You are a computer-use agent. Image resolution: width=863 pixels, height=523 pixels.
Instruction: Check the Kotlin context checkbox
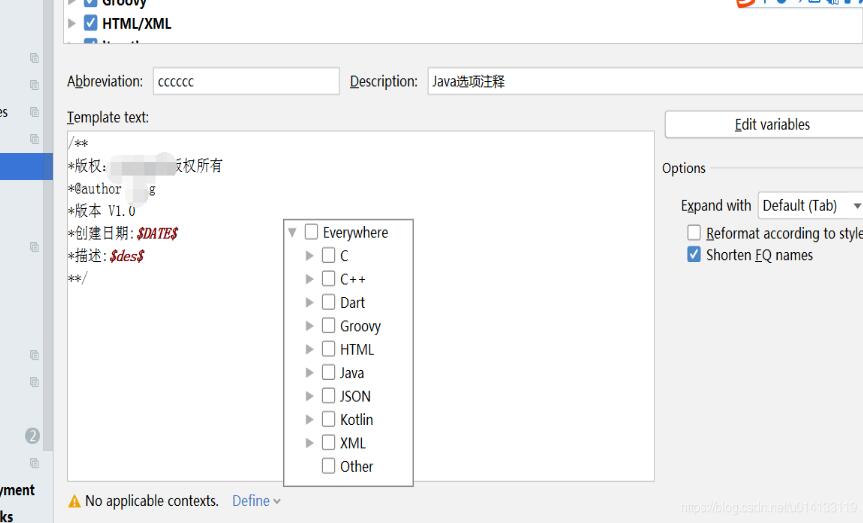(329, 420)
